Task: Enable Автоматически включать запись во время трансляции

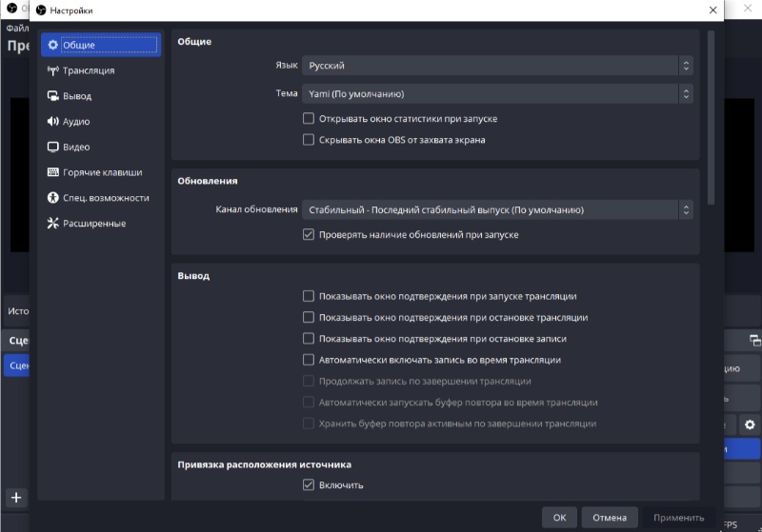Action: [x=308, y=360]
